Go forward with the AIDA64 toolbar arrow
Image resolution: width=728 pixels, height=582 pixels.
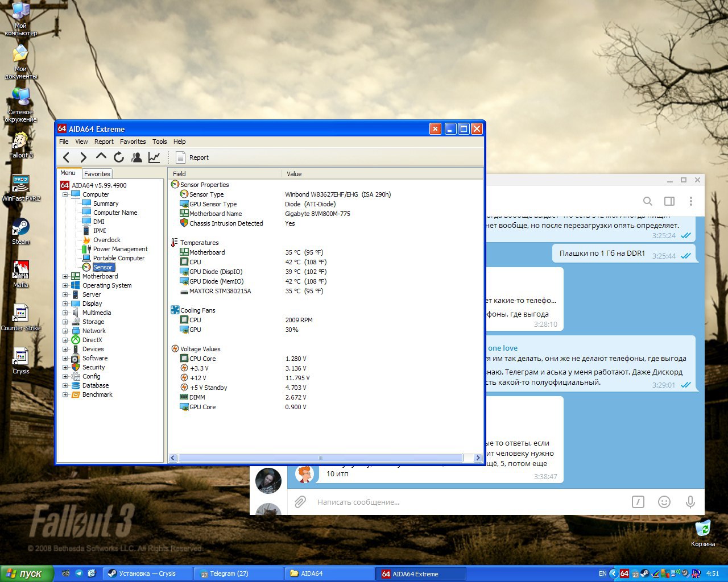click(84, 157)
